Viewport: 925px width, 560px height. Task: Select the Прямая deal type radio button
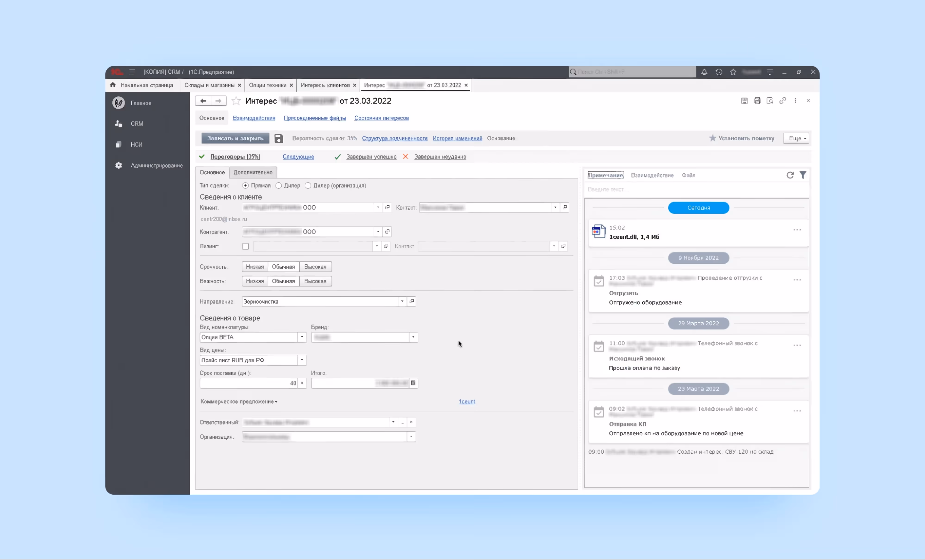point(245,185)
